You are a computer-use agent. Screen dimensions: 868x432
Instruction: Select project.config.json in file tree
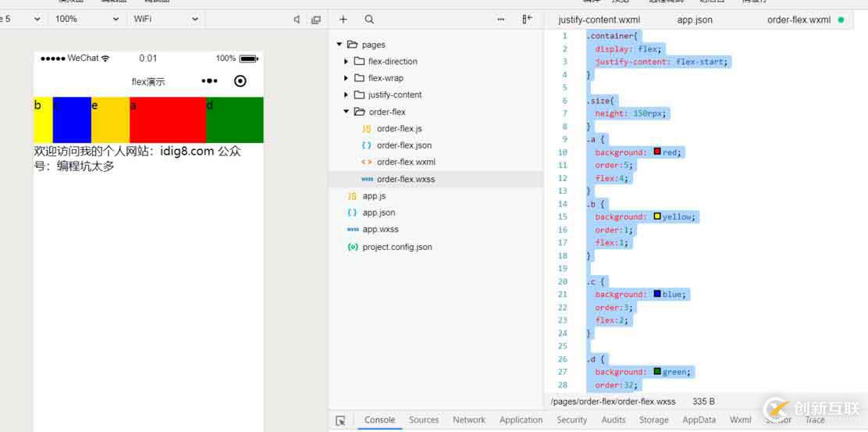(x=436, y=247)
